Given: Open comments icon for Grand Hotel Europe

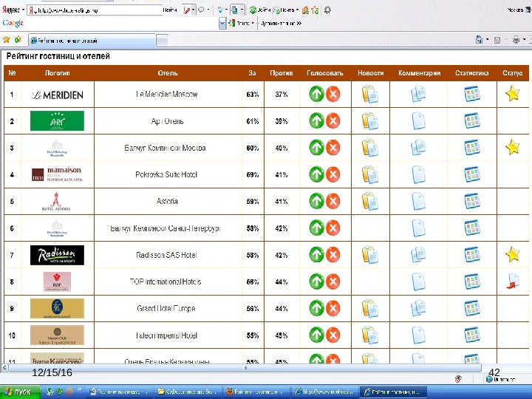Looking at the screenshot, I should (418, 308).
